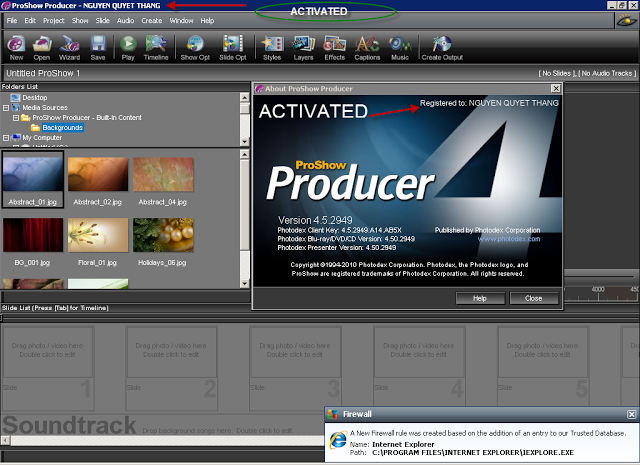Click thumbnail pane scrollbar up arrow
The width and height of the screenshot is (640, 465).
click(x=244, y=154)
